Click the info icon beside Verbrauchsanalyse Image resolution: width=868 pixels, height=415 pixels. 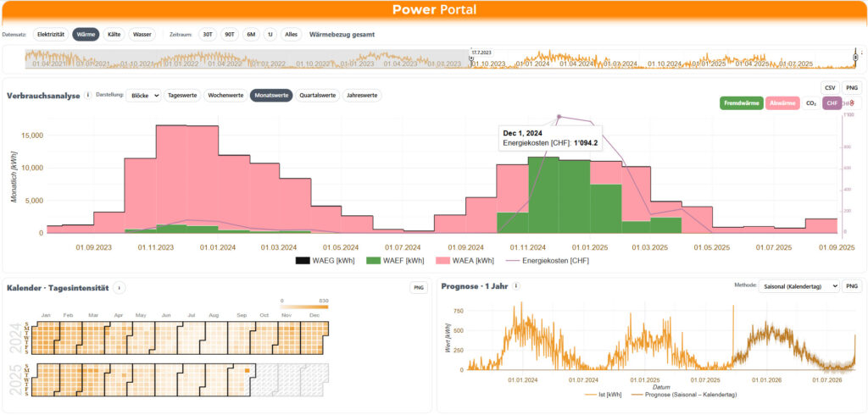(x=88, y=96)
